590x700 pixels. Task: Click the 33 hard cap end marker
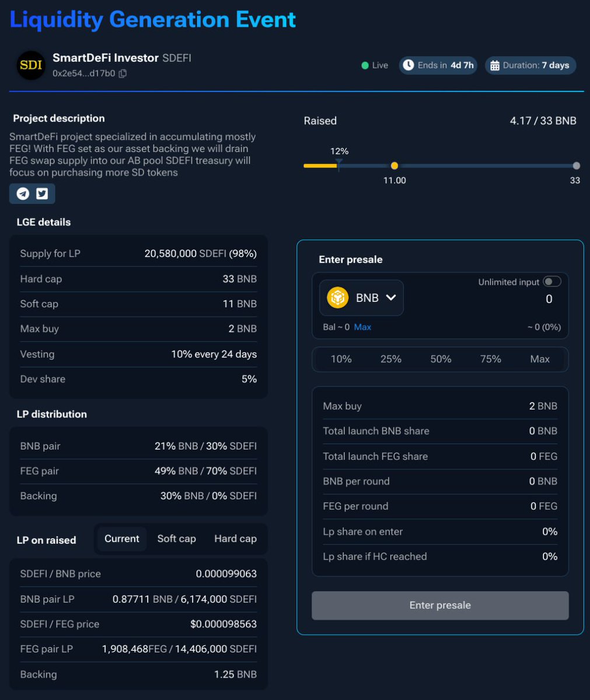click(x=577, y=166)
